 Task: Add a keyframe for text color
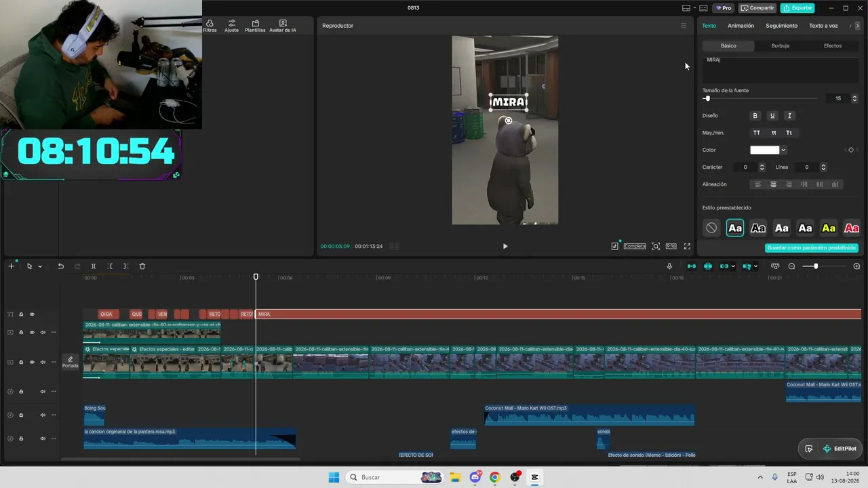pyautogui.click(x=851, y=150)
